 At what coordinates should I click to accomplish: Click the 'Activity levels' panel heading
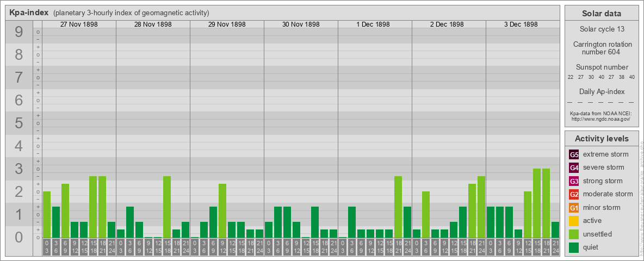602,139
